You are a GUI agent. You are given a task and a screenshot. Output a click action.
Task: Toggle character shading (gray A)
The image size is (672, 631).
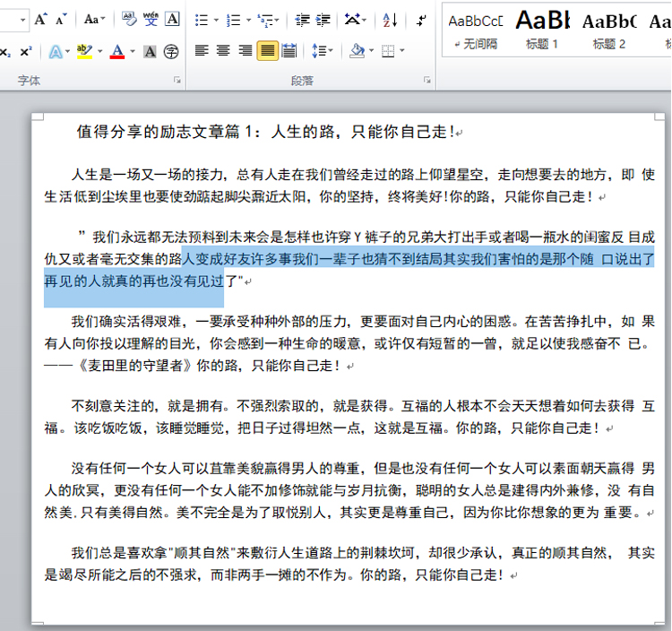[x=150, y=51]
